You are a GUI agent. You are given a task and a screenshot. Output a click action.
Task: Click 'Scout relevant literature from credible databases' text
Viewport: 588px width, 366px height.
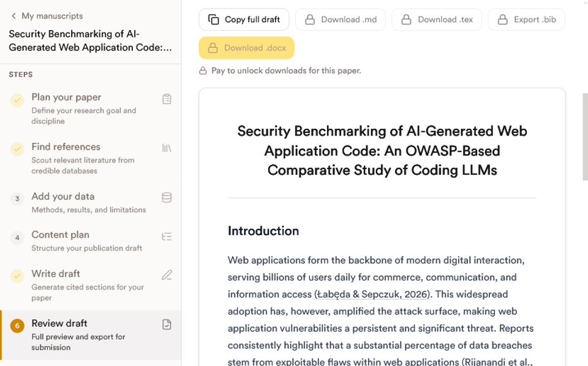(x=83, y=165)
